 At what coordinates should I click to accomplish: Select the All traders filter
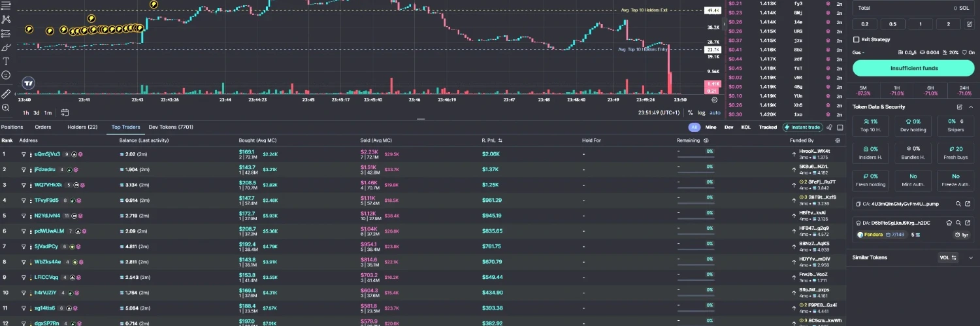tap(694, 127)
